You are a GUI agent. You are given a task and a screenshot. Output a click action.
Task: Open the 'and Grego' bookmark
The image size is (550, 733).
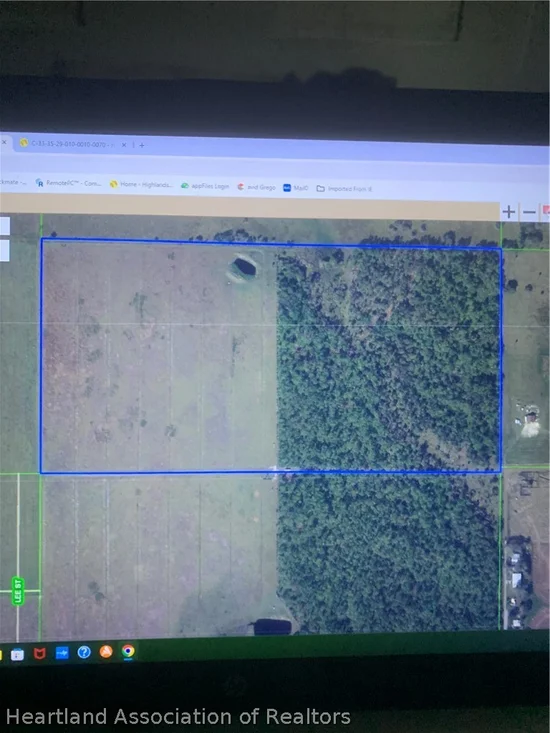point(257,187)
